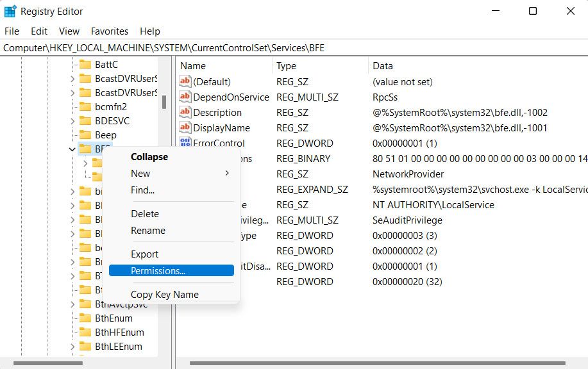This screenshot has width=588, height=369.
Task: Click the 0x00000003 (3) data cell
Action: [x=405, y=235]
